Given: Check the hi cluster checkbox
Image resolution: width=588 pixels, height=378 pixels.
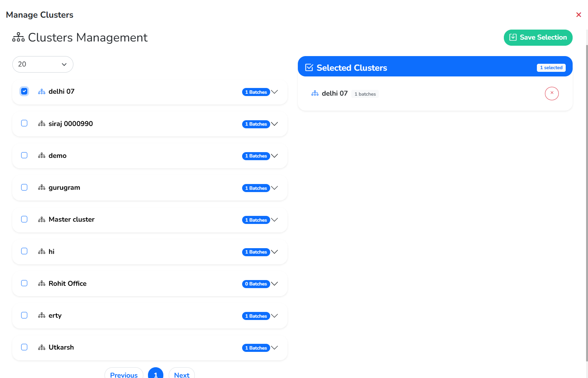Looking at the screenshot, I should click(24, 251).
